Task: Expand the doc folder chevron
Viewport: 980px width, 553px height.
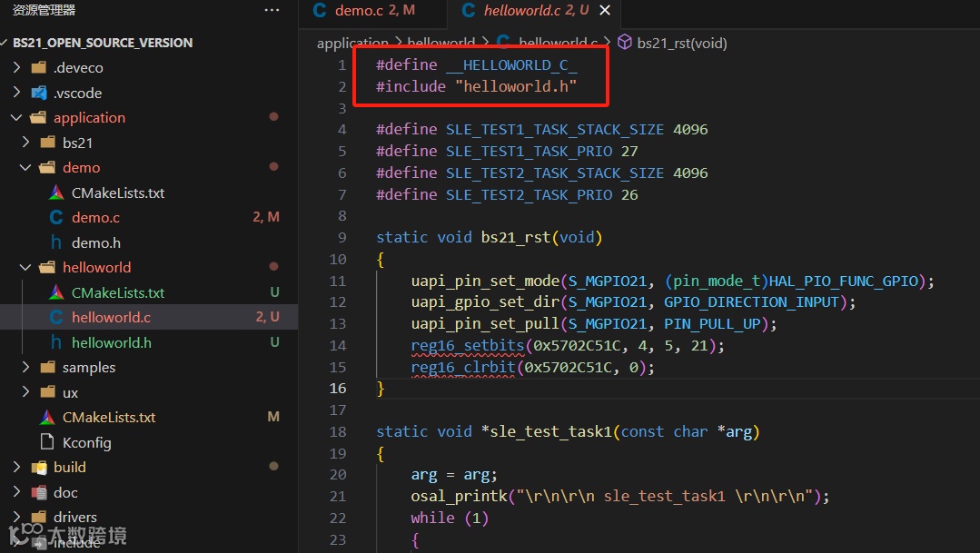Action: tap(17, 492)
